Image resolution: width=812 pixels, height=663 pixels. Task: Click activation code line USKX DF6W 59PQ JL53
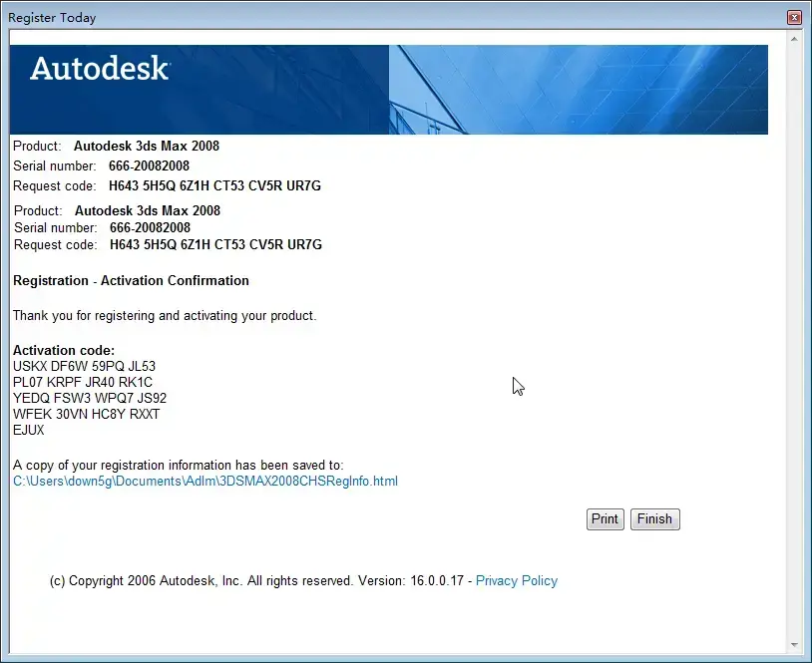84,367
